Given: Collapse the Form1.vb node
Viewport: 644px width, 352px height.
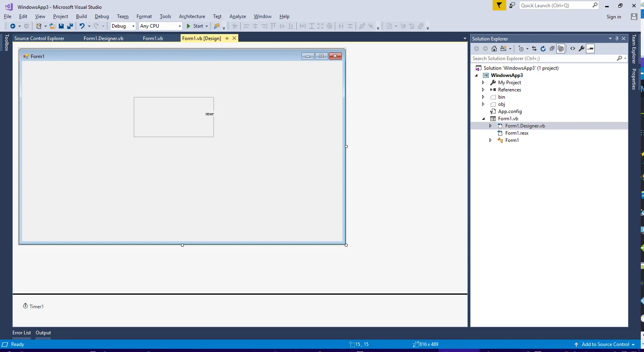Looking at the screenshot, I should 483,119.
